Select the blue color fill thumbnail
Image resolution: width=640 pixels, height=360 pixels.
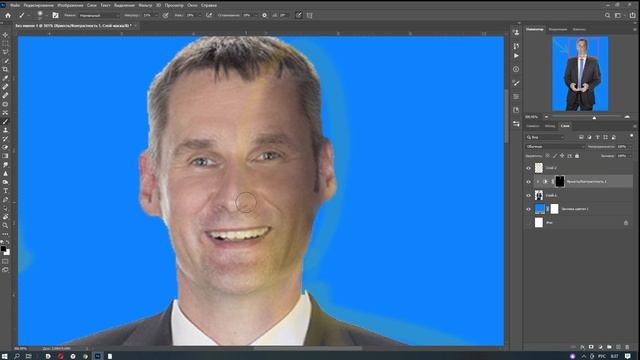tap(539, 209)
